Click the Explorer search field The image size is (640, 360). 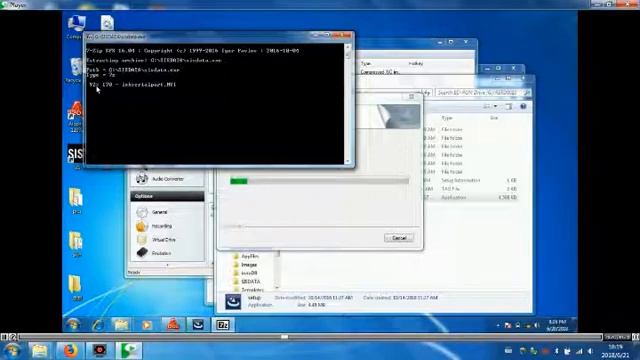[483, 93]
